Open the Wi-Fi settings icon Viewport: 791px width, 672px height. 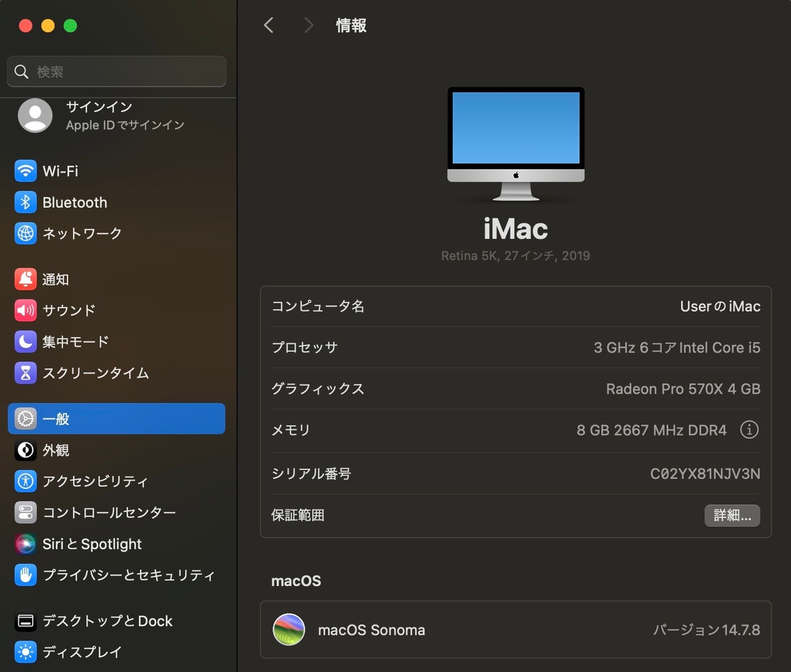pyautogui.click(x=25, y=171)
